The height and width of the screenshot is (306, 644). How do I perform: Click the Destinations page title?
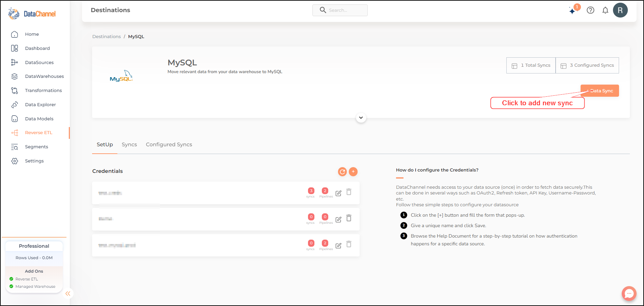click(110, 10)
